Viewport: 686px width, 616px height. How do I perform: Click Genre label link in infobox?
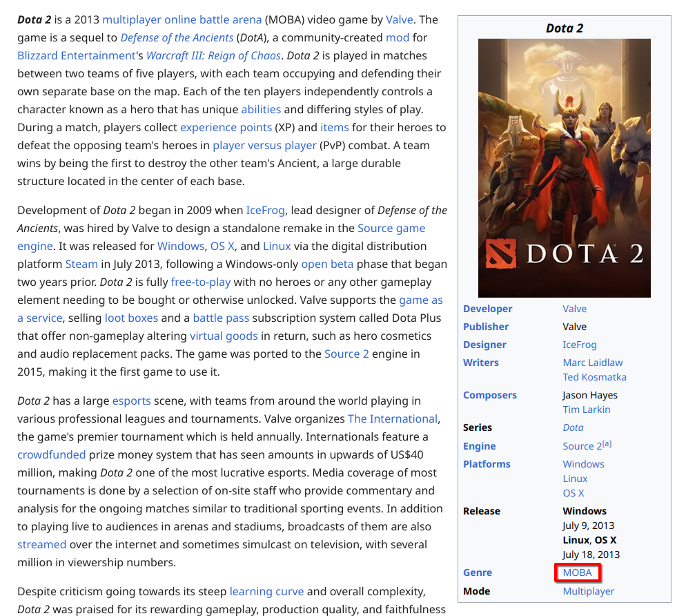pos(478,572)
